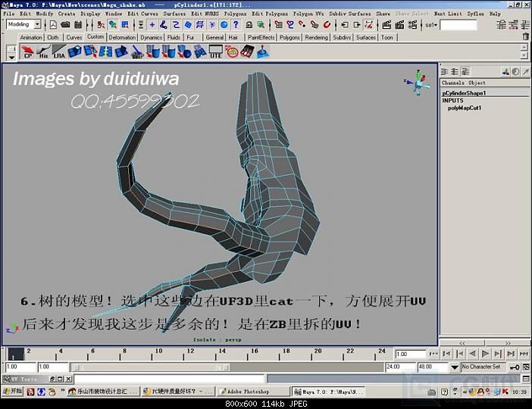This screenshot has height=409, width=532.
Task: Go to start of playback range
Action: [433, 354]
